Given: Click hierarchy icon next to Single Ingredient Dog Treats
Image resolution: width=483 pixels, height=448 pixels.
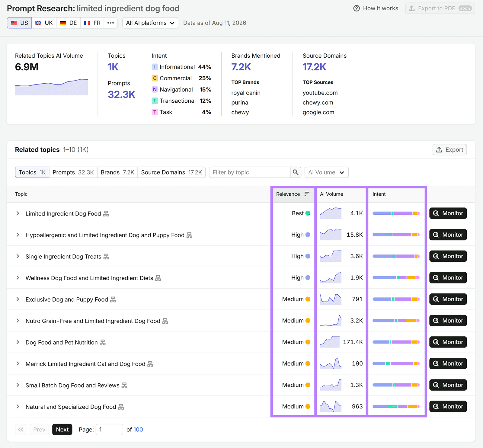Looking at the screenshot, I should pos(106,257).
